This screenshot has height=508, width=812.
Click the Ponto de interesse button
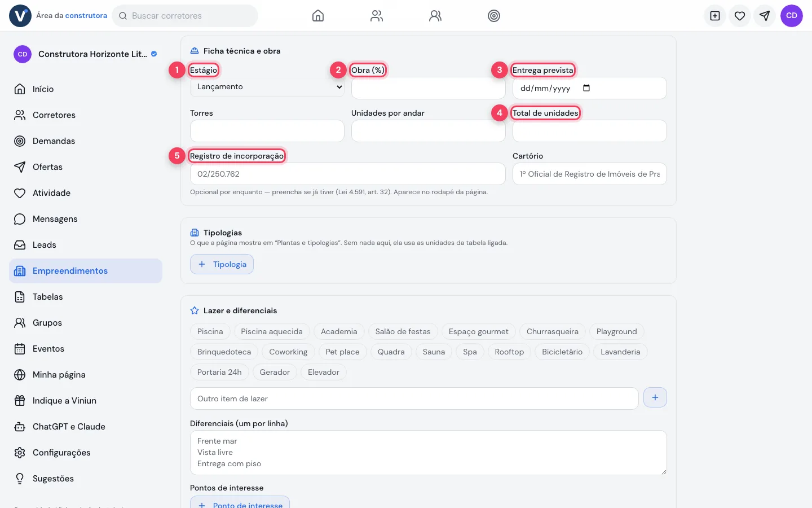click(x=240, y=503)
